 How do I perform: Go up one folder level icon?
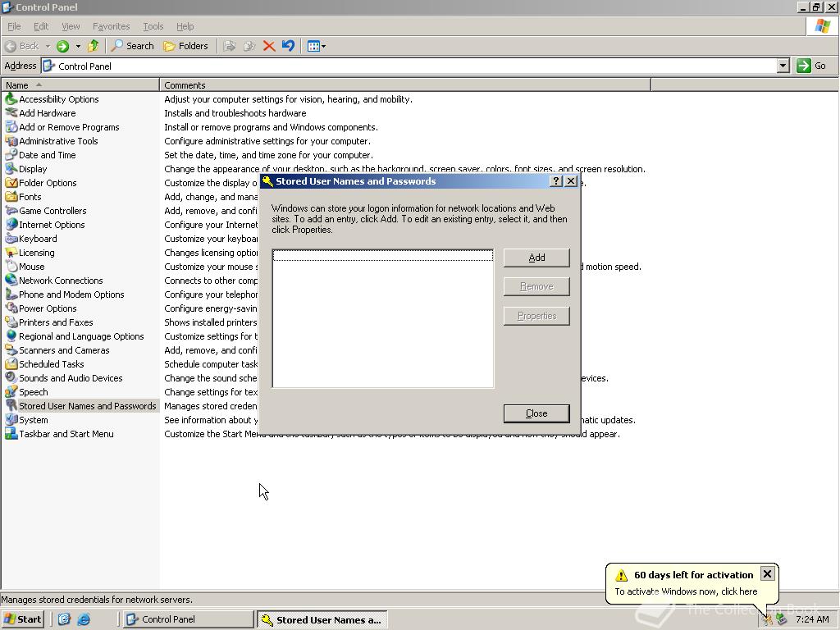tap(94, 46)
